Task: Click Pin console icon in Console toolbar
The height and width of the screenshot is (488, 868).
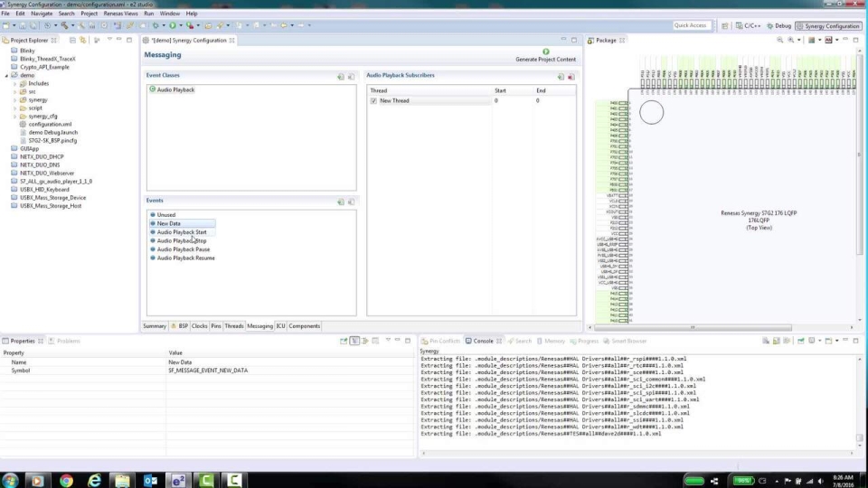Action: coord(801,341)
